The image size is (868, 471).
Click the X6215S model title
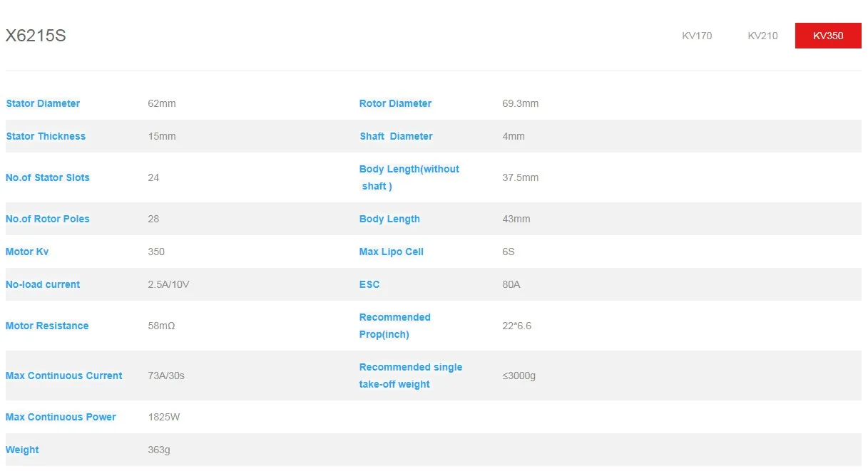coord(36,36)
